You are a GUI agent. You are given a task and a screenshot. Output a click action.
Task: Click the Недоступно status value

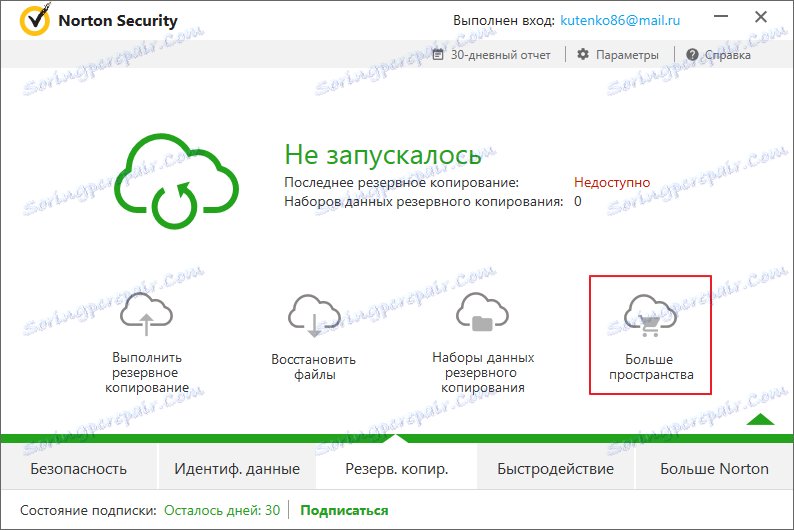[612, 182]
